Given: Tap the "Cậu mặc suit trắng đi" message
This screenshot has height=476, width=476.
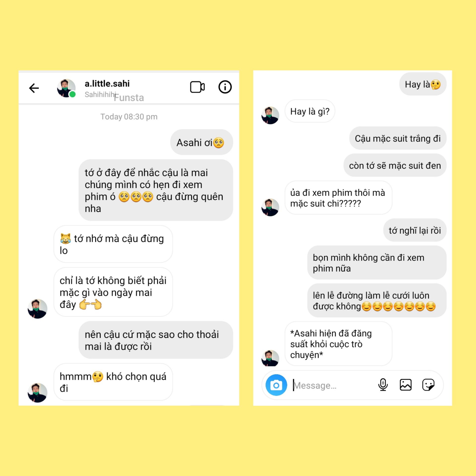Looking at the screenshot, I should pyautogui.click(x=398, y=138).
